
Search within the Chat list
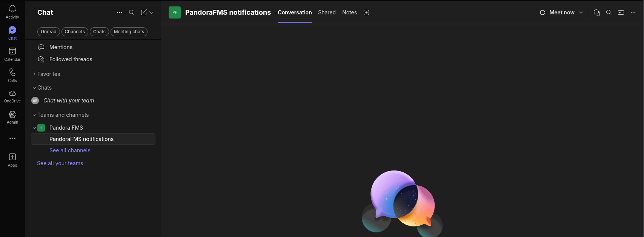[x=132, y=12]
